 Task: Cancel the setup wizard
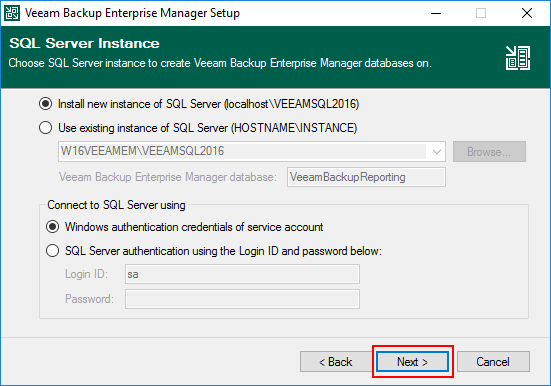[493, 361]
